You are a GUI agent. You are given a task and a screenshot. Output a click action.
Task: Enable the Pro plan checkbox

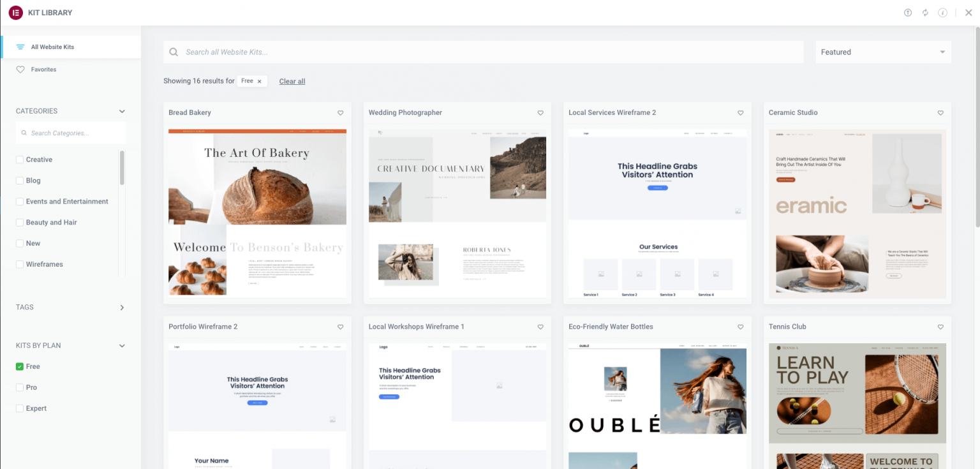click(x=20, y=387)
